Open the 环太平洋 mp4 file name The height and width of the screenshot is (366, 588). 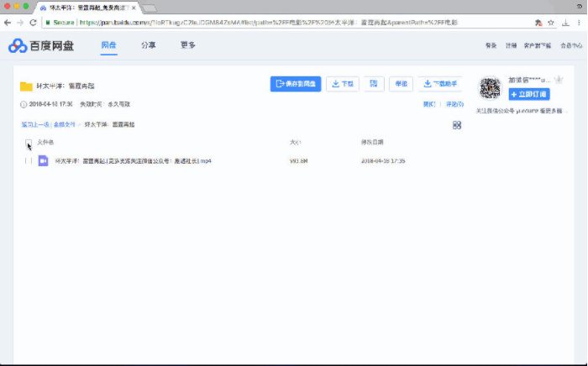tap(133, 160)
